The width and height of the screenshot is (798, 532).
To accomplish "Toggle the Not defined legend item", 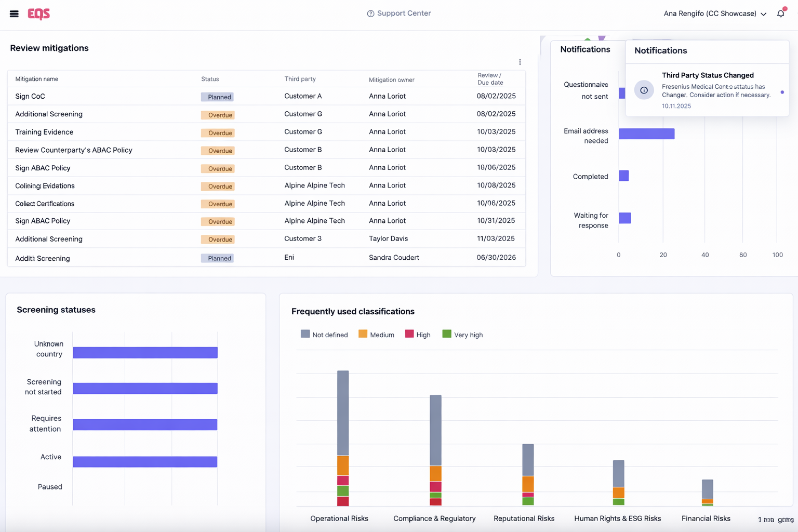I will (324, 335).
